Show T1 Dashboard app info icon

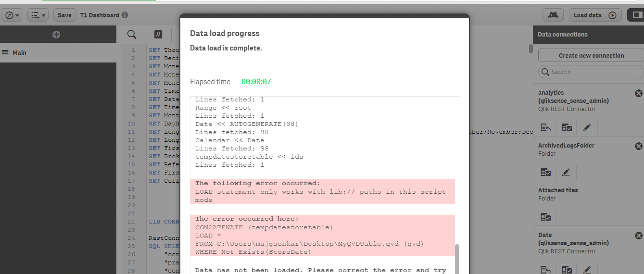tap(125, 15)
